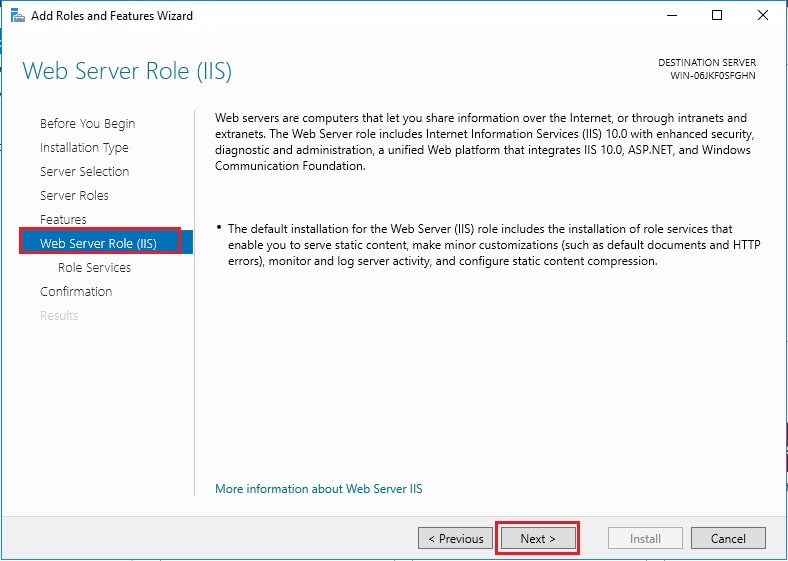The width and height of the screenshot is (788, 561).
Task: Click the DESTINATION SERVER label
Action: (707, 63)
